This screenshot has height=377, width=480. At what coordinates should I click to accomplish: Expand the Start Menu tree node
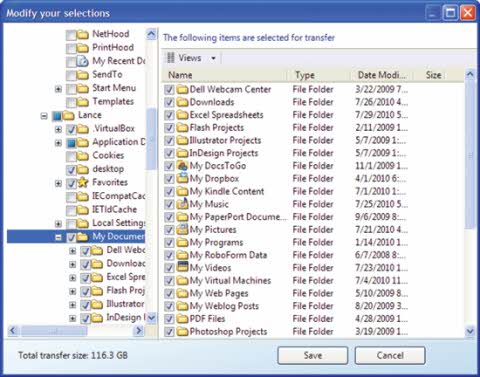(58, 89)
